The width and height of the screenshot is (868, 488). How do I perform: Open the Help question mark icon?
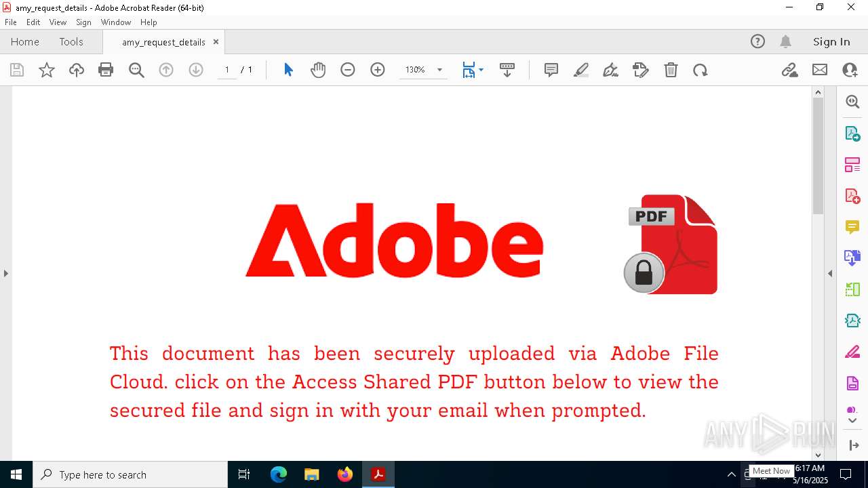tap(757, 41)
